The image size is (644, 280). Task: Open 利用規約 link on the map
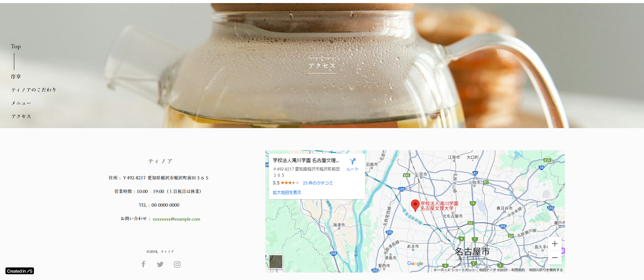518,270
